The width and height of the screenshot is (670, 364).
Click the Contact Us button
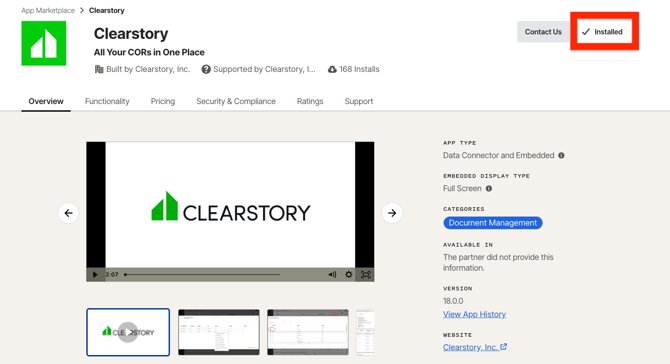tap(543, 32)
